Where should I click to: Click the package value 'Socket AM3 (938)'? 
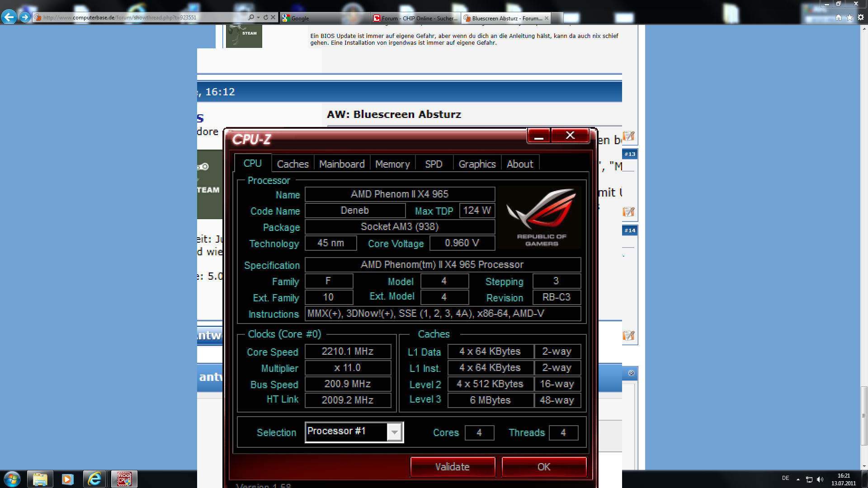click(400, 227)
